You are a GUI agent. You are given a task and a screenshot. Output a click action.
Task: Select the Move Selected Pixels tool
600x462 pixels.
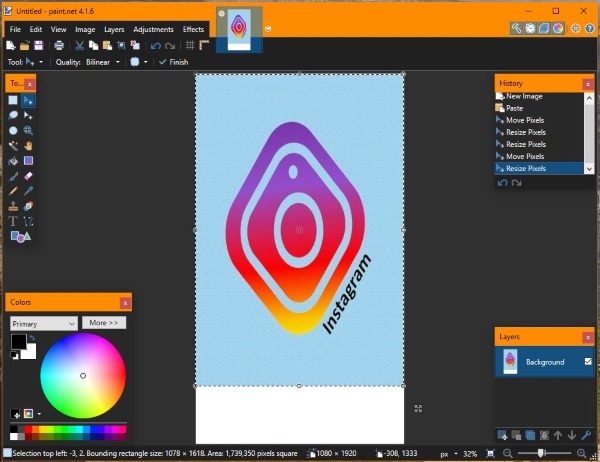[28, 100]
